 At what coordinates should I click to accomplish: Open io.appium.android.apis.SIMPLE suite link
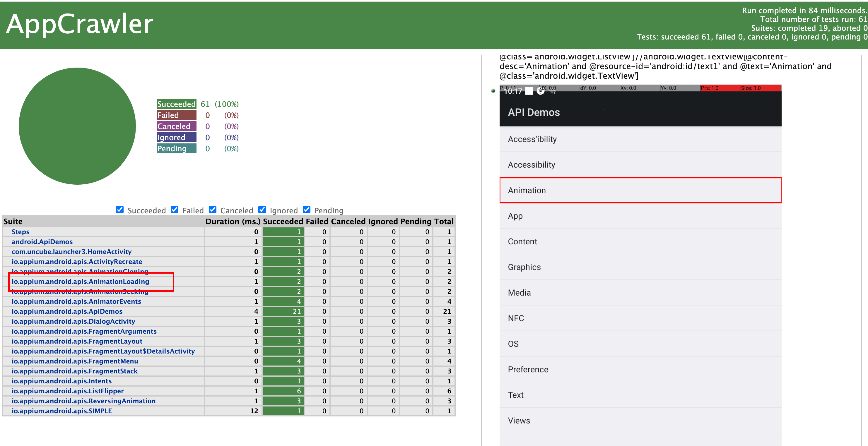[62, 411]
